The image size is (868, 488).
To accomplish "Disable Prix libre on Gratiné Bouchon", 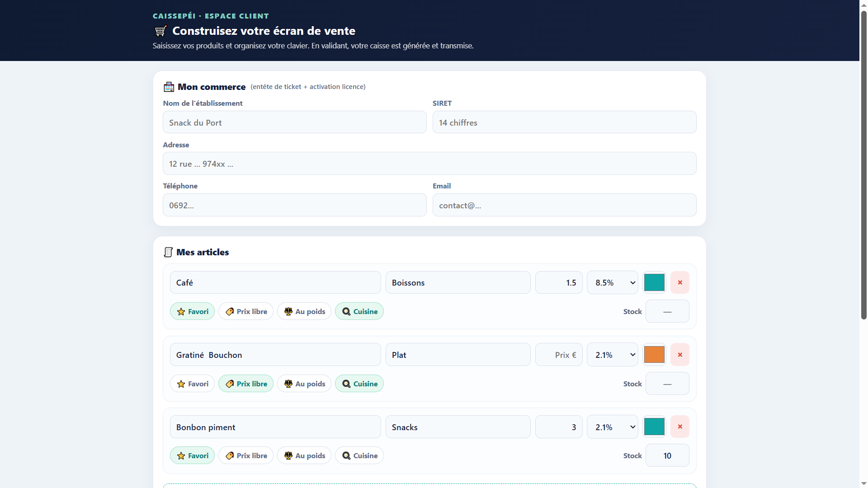I will (x=246, y=384).
